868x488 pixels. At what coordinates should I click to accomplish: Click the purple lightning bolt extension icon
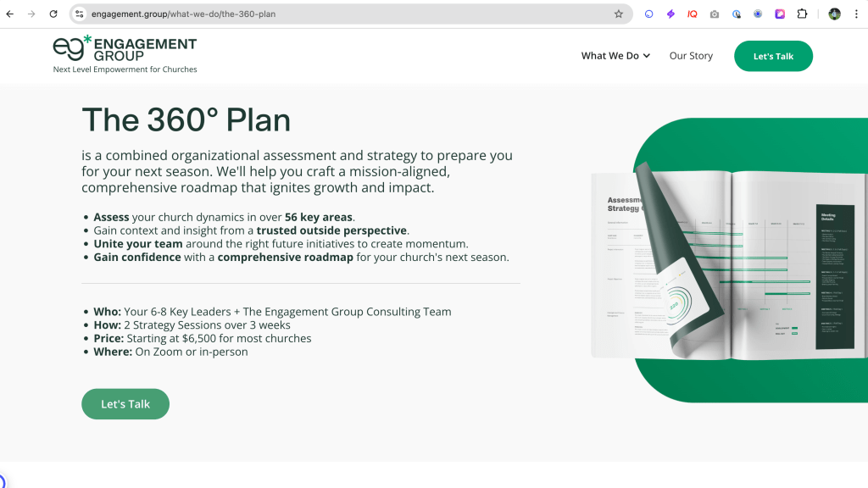(670, 14)
